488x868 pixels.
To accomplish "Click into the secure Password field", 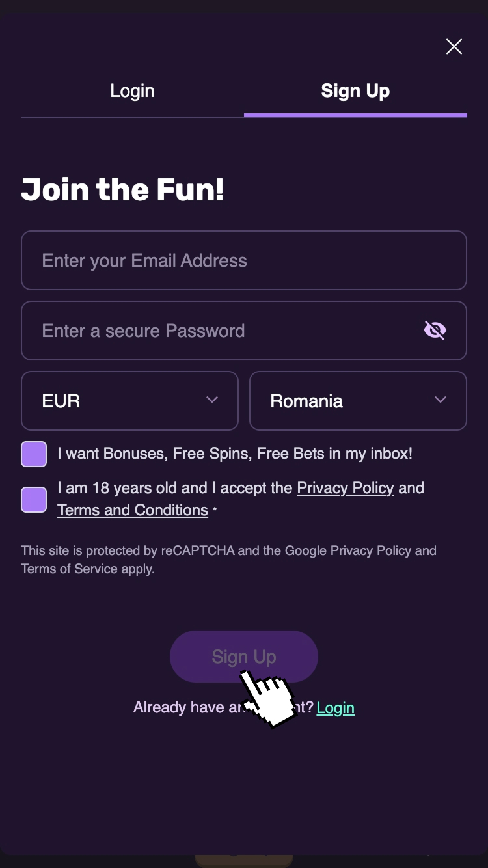I will (x=221, y=331).
